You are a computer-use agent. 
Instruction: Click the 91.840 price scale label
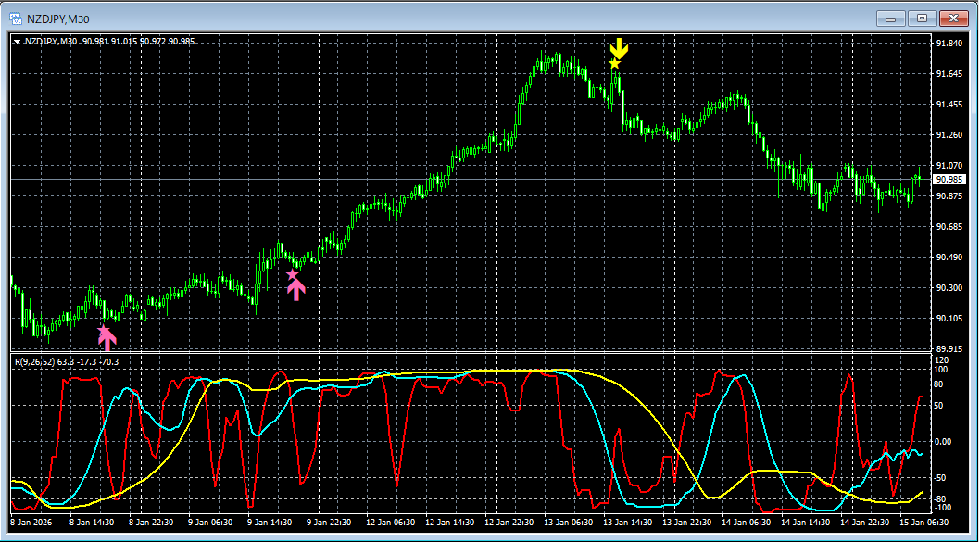click(x=949, y=44)
